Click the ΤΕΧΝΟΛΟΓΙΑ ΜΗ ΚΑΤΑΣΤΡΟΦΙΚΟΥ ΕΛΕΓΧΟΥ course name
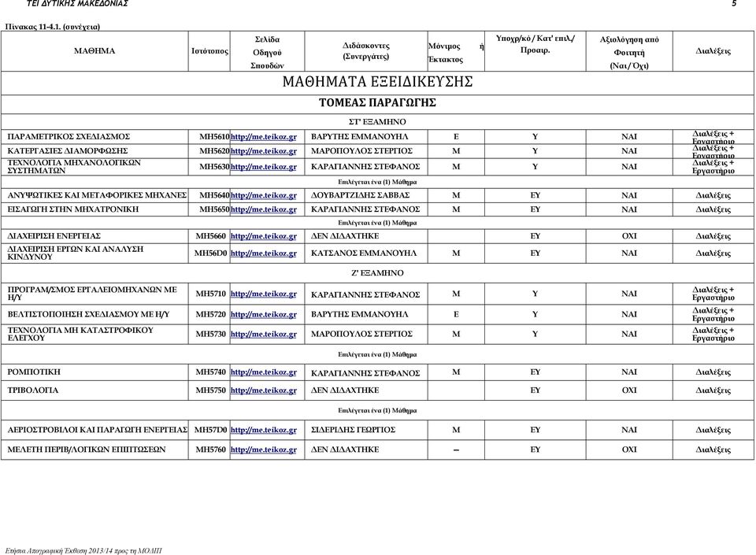This screenshot has height=555, width=756. [80, 335]
